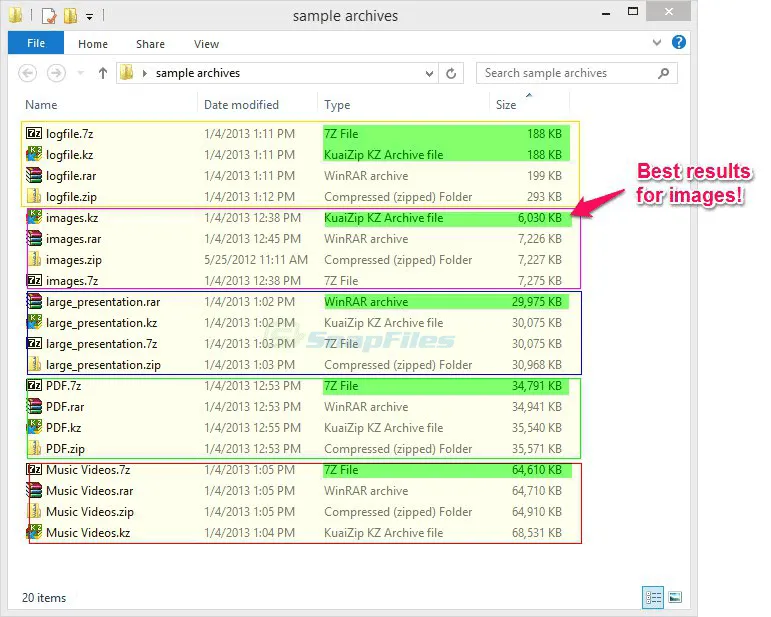This screenshot has width=771, height=617.
Task: Switch to large icons view in status bar
Action: click(x=675, y=598)
